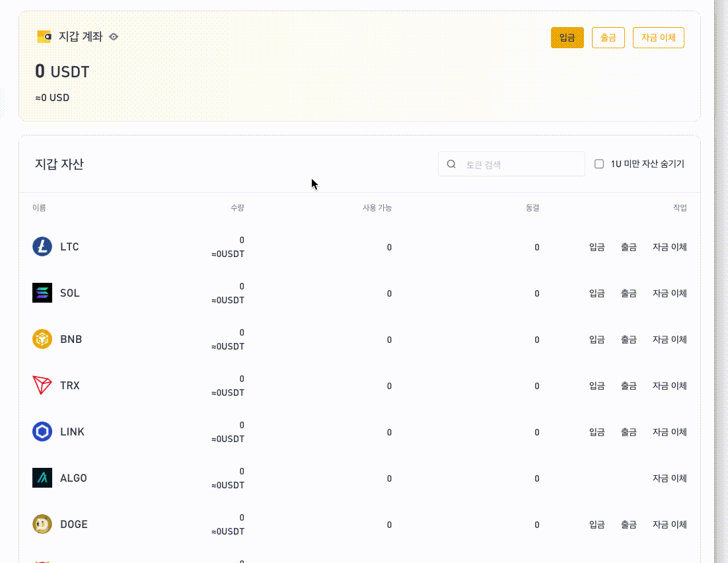The image size is (728, 563).
Task: Open 자금 이체 for LINK row
Action: click(x=669, y=432)
